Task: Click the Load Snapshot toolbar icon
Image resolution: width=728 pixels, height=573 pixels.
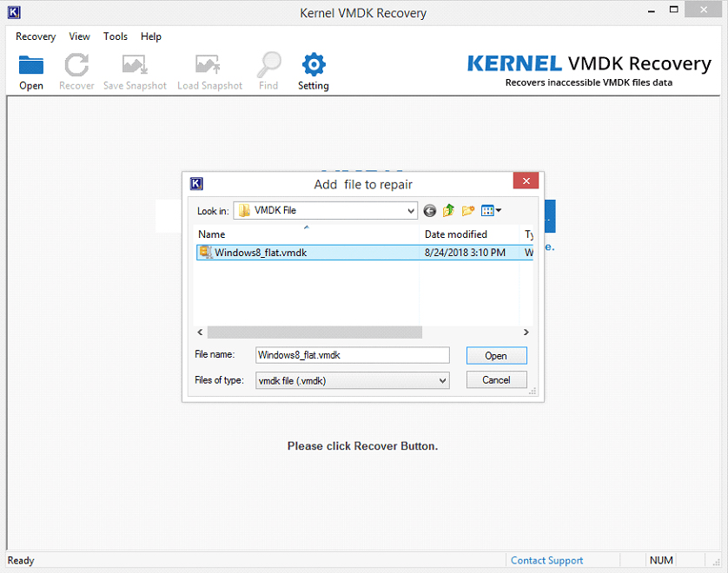Action: click(208, 65)
